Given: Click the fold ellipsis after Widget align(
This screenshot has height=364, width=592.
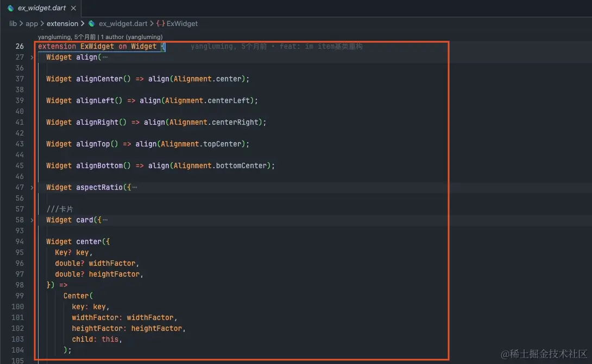Looking at the screenshot, I should coord(105,58).
